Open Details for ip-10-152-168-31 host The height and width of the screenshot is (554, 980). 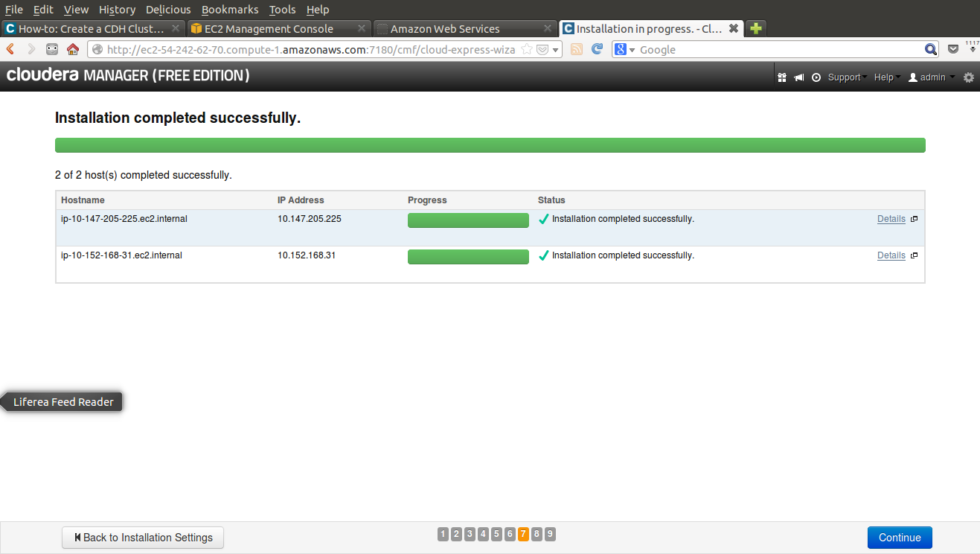[891, 255]
